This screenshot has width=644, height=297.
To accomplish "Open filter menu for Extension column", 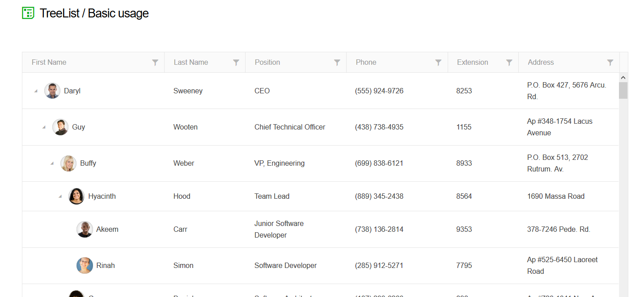I will 509,63.
